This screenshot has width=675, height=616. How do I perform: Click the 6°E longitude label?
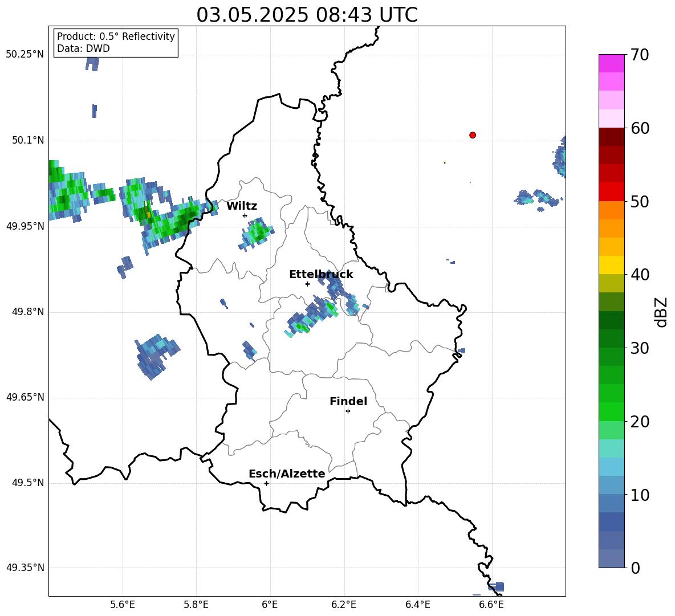[270, 605]
